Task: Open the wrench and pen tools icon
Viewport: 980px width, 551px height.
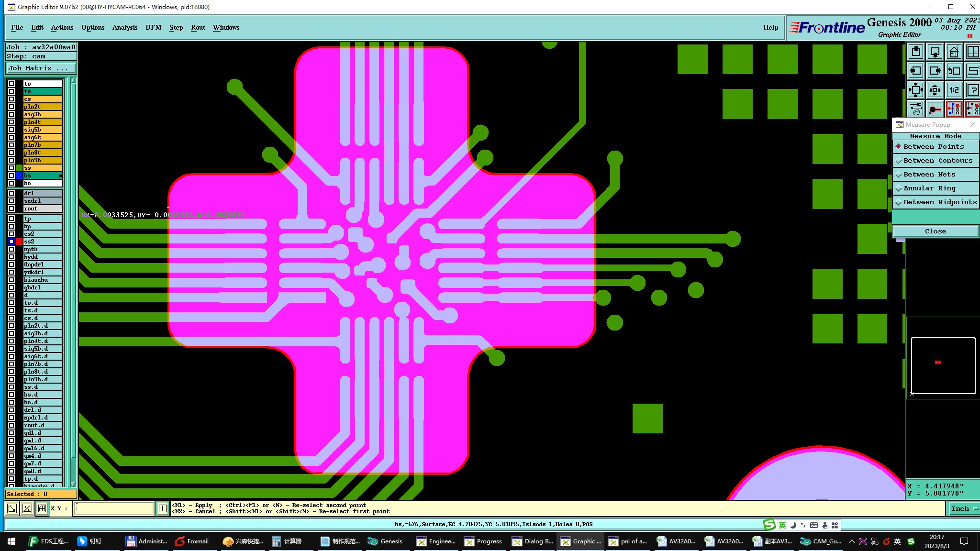Action: point(915,109)
